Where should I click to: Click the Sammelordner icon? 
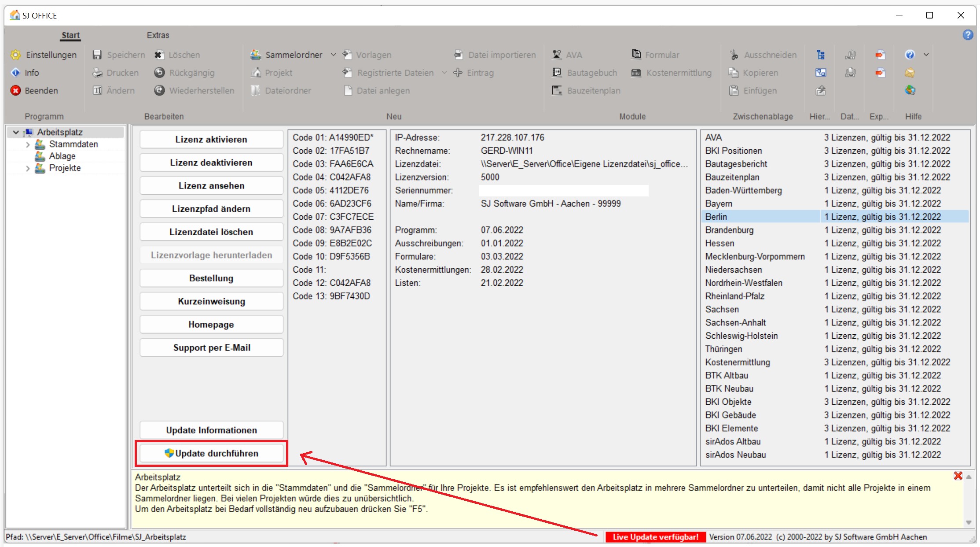[256, 55]
